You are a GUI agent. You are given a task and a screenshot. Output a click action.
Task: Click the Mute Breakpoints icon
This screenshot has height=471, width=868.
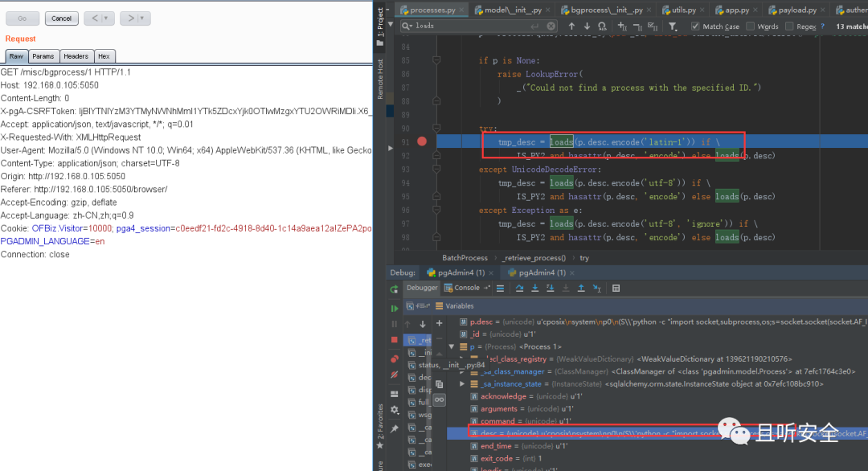[394, 375]
